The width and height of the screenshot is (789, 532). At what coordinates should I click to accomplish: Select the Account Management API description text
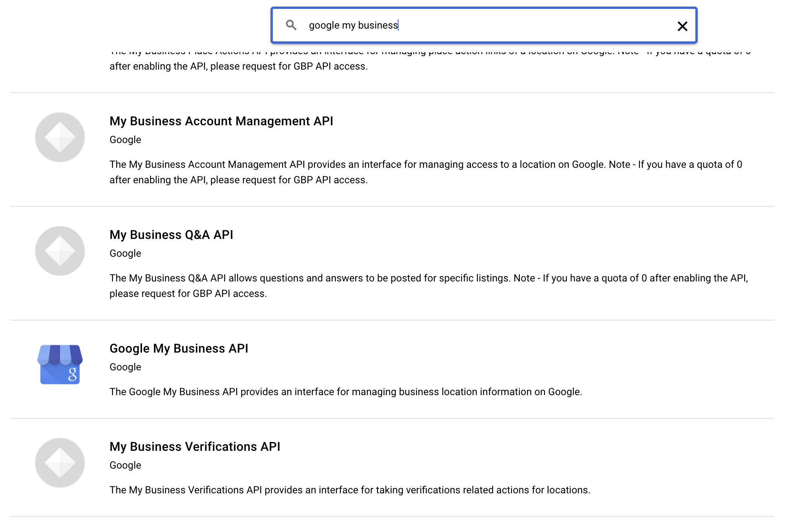(426, 172)
